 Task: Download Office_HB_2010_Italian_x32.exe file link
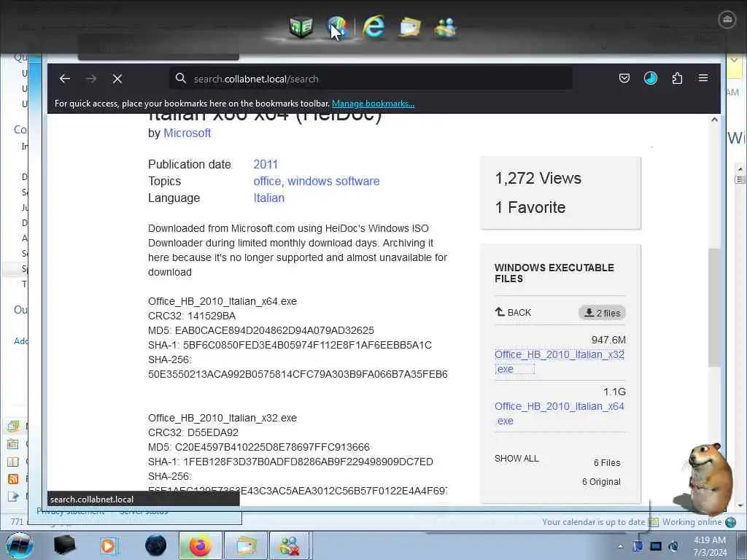point(560,362)
